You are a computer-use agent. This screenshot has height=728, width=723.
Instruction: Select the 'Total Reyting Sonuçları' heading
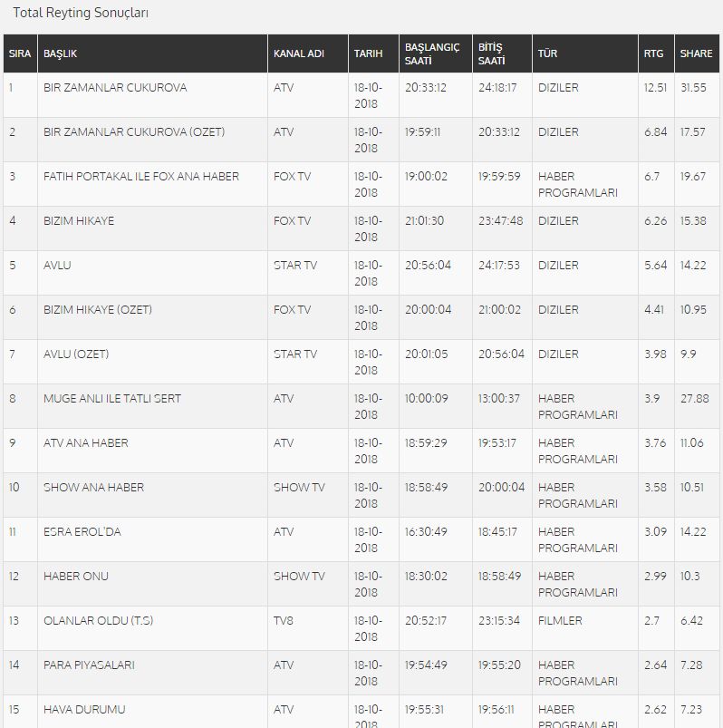pos(81,13)
